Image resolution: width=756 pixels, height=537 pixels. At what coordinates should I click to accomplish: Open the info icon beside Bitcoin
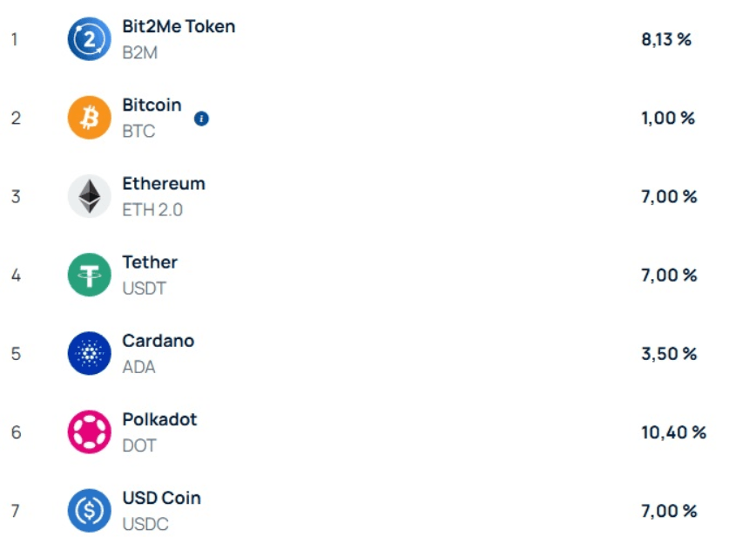(x=201, y=119)
